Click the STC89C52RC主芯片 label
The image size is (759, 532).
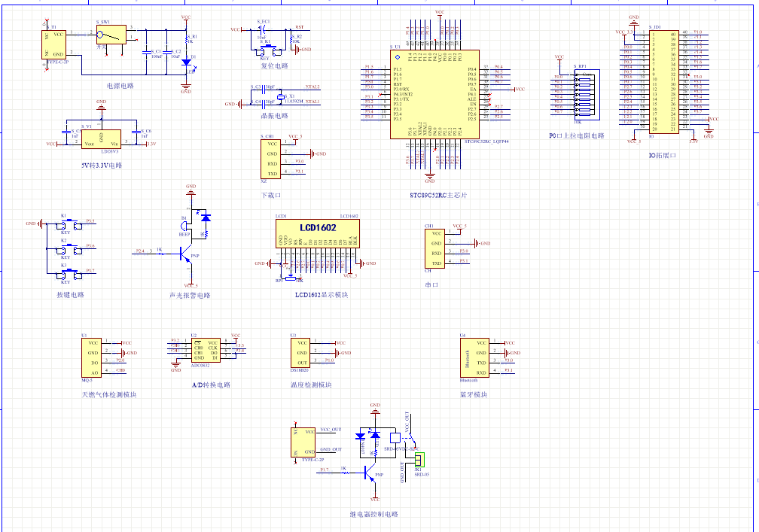coord(438,196)
